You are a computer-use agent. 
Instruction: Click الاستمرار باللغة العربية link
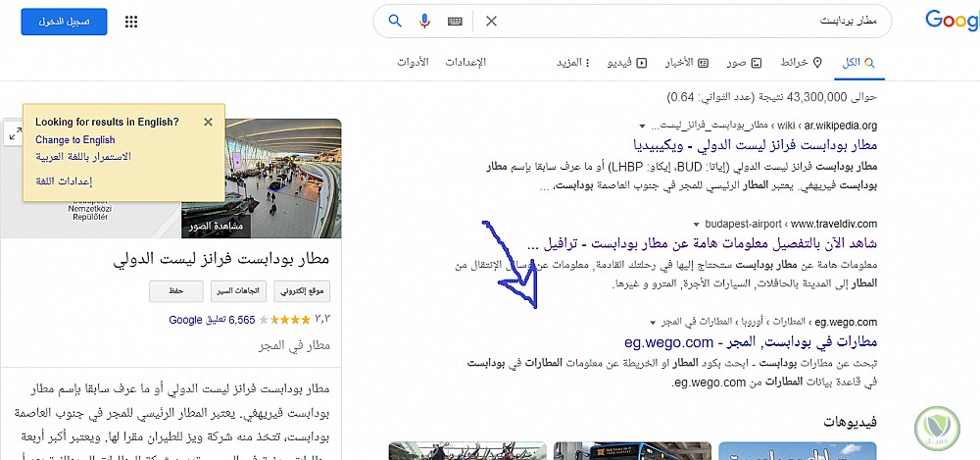coord(83,157)
